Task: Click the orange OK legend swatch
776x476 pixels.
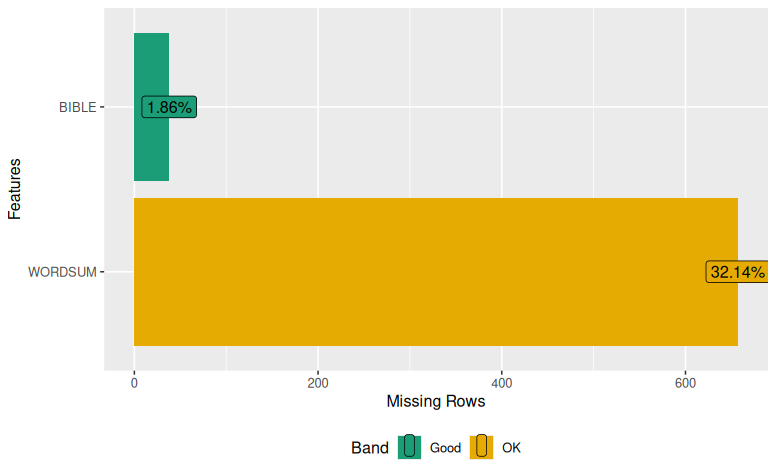Action: click(481, 447)
